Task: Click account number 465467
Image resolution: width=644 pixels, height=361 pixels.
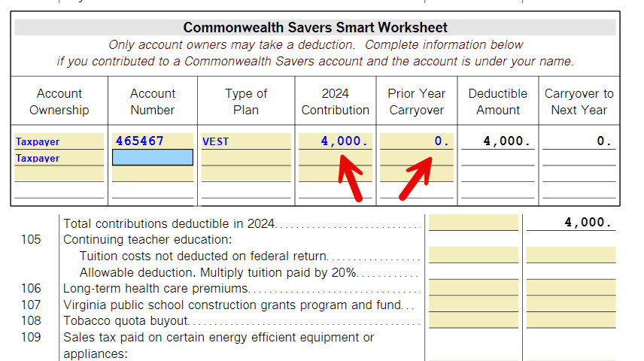Action: (x=153, y=141)
